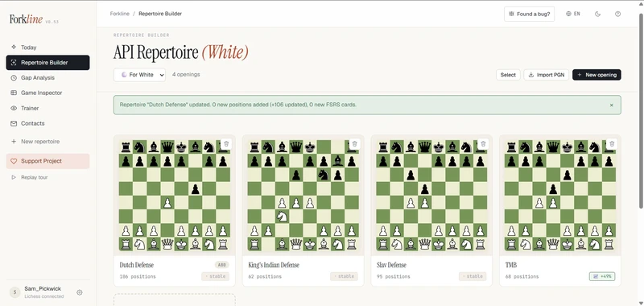
Task: Click the Support Project heart icon
Action: (14, 161)
